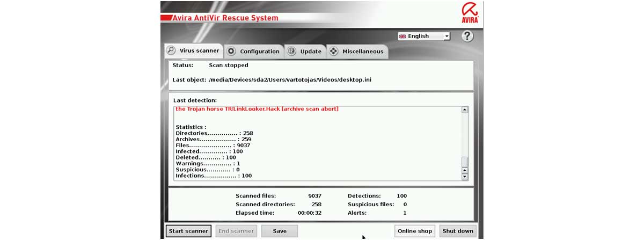Click the 'Infections : 100' statistics line
The width and height of the screenshot is (644, 240).
[214, 176]
